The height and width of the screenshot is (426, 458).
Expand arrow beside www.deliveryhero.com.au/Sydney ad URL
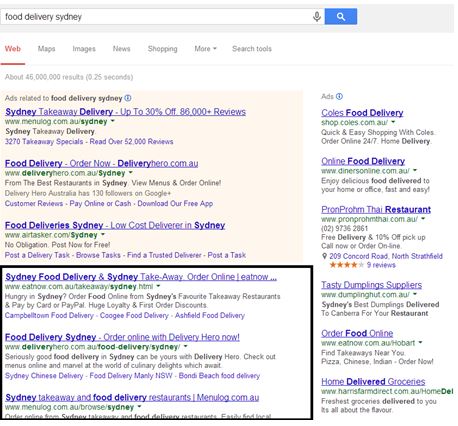tap(131, 173)
